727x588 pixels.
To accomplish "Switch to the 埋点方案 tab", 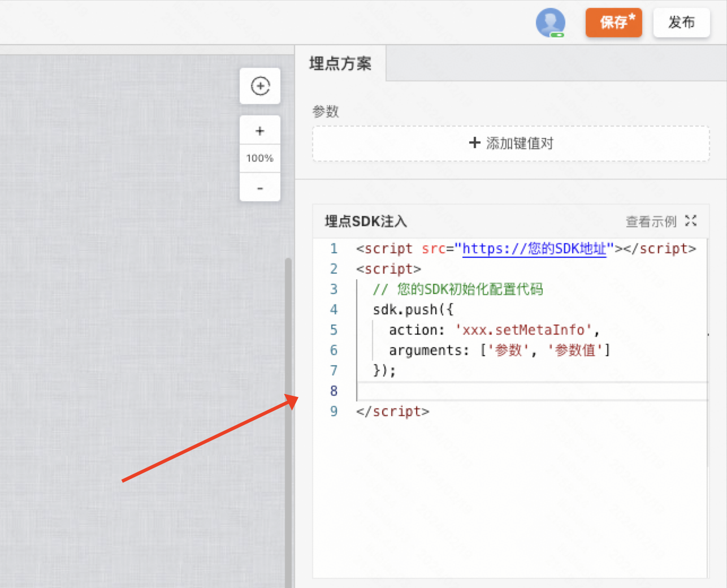I will (x=340, y=63).
